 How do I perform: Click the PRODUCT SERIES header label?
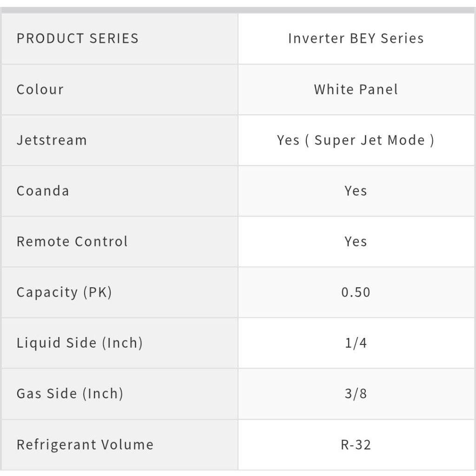pos(78,38)
